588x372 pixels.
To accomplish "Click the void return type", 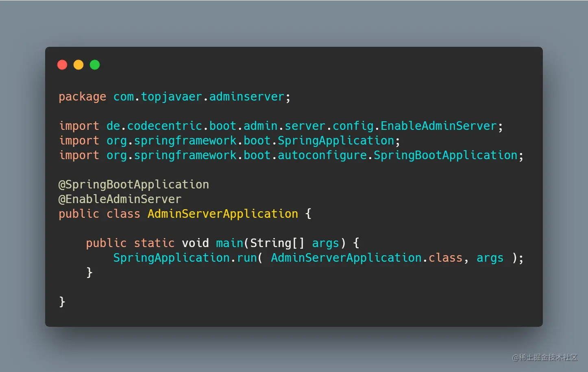I will (x=195, y=243).
